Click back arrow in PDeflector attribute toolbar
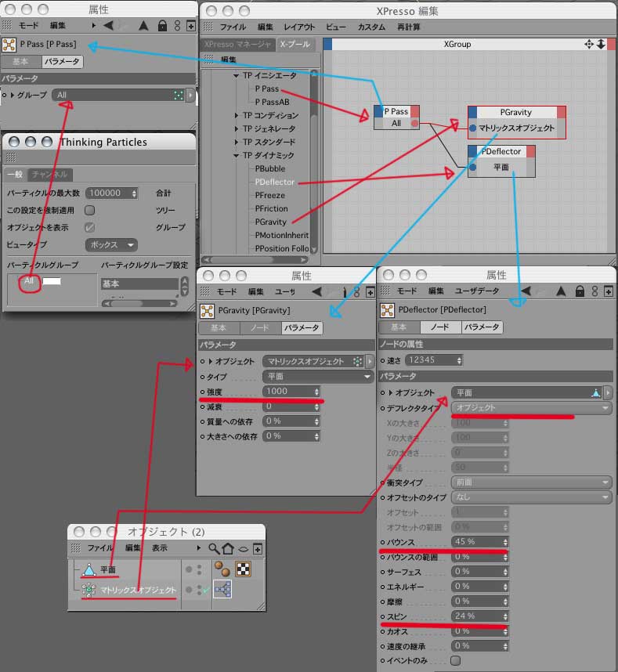Image resolution: width=618 pixels, height=672 pixels. pos(526,291)
